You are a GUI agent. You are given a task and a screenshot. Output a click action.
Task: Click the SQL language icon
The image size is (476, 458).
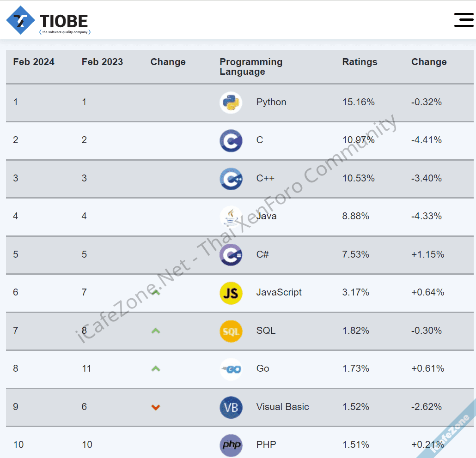pyautogui.click(x=231, y=331)
